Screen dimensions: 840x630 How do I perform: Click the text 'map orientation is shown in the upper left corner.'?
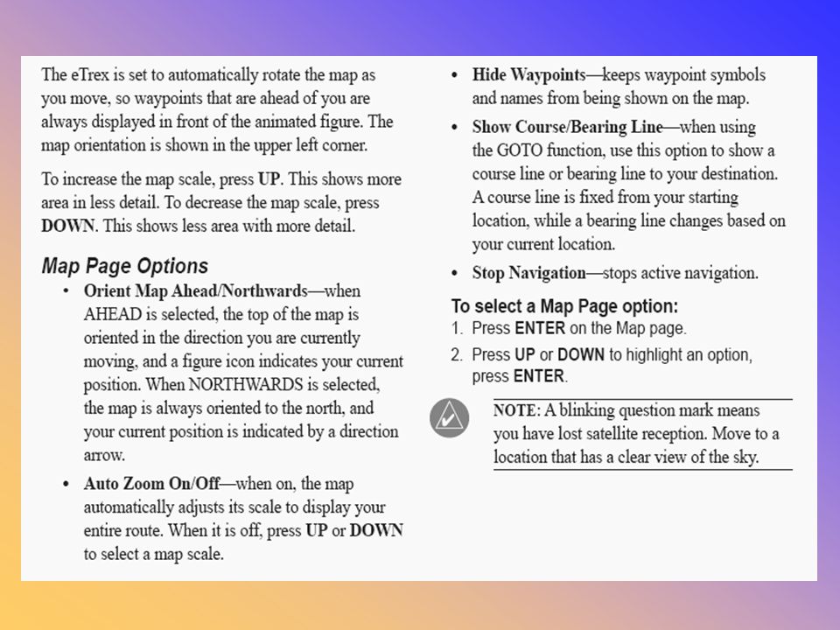click(x=204, y=145)
